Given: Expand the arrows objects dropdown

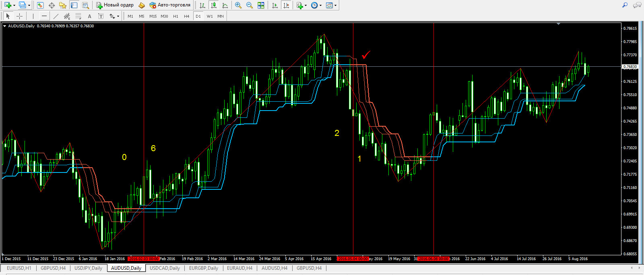Looking at the screenshot, I should pyautogui.click(x=118, y=16).
